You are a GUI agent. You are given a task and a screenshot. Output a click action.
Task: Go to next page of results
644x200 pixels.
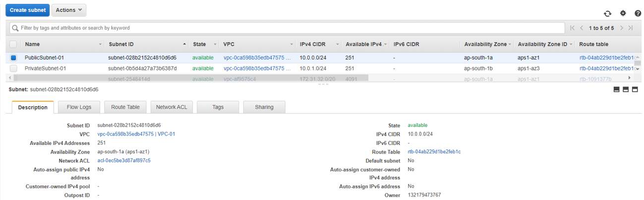[622, 28]
